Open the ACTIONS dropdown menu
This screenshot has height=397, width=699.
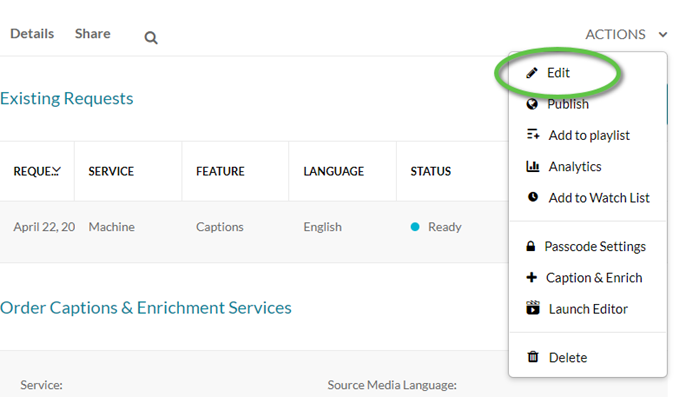(626, 34)
